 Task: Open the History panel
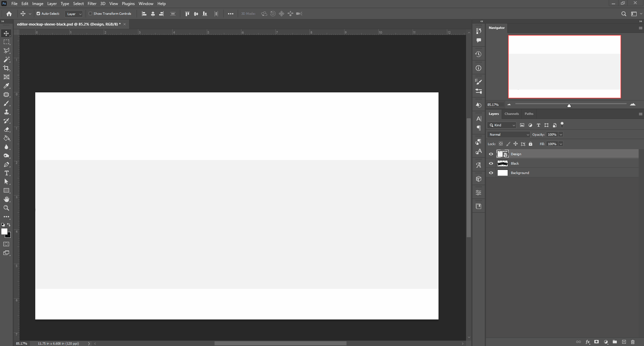pyautogui.click(x=478, y=54)
